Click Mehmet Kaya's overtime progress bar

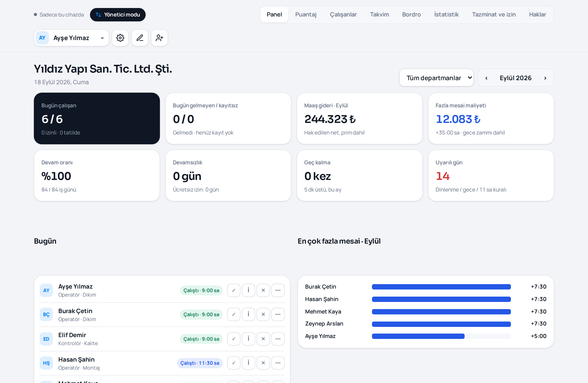[x=441, y=312]
